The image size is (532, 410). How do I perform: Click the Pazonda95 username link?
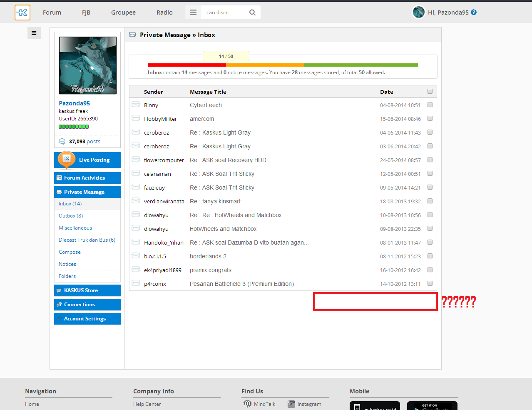pos(74,103)
